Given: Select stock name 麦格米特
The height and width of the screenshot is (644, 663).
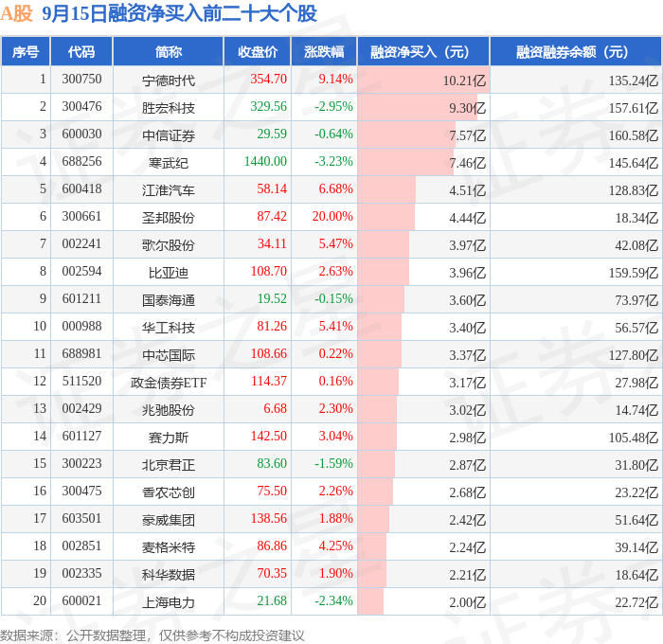Looking at the screenshot, I should point(169,547).
